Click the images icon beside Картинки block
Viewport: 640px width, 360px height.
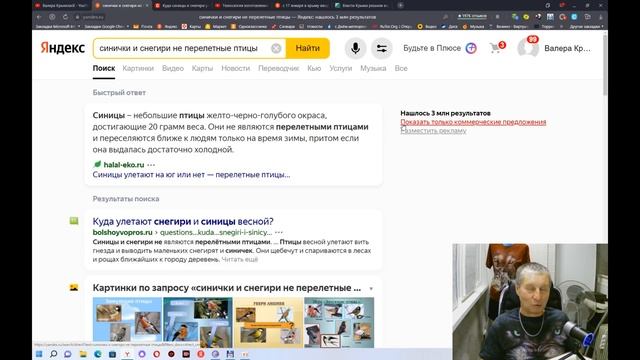pos(74,287)
